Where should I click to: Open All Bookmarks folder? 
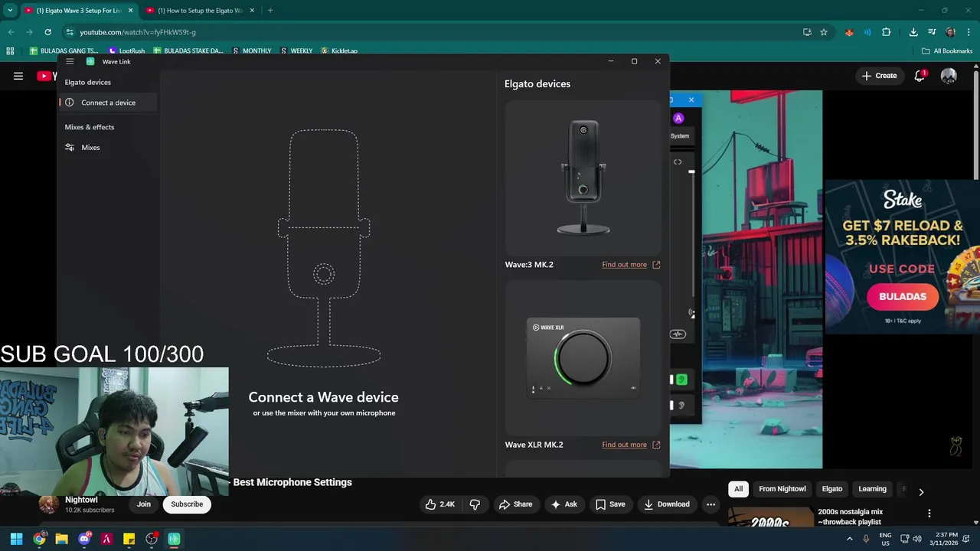pyautogui.click(x=947, y=51)
